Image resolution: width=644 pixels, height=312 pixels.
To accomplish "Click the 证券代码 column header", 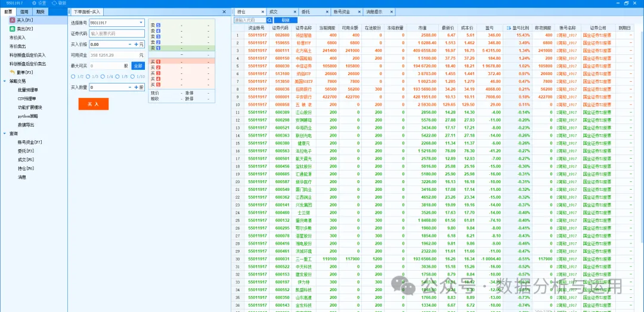I will click(x=280, y=28).
